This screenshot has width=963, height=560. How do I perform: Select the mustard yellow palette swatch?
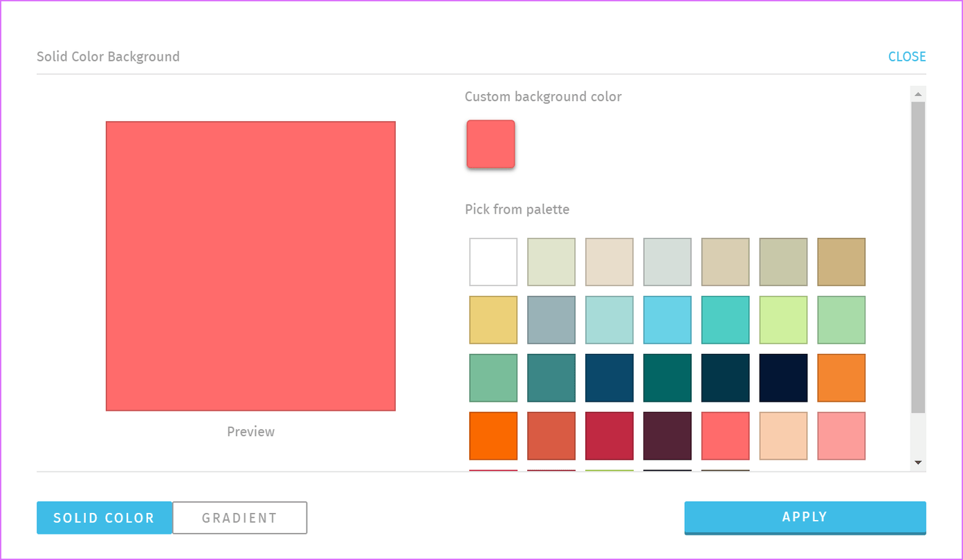coord(493,320)
